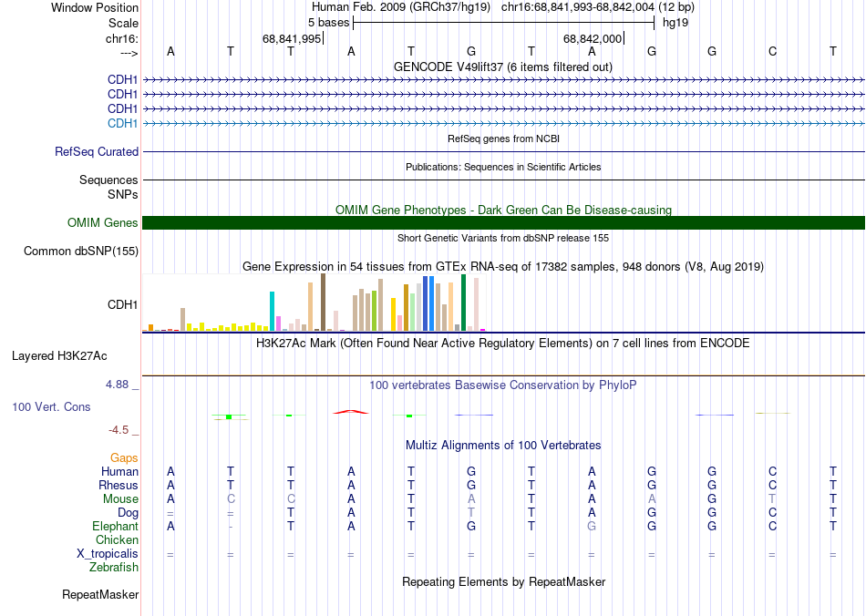866x616 pixels.
Task: Click the 5 bases scale bar
Action: coord(503,22)
